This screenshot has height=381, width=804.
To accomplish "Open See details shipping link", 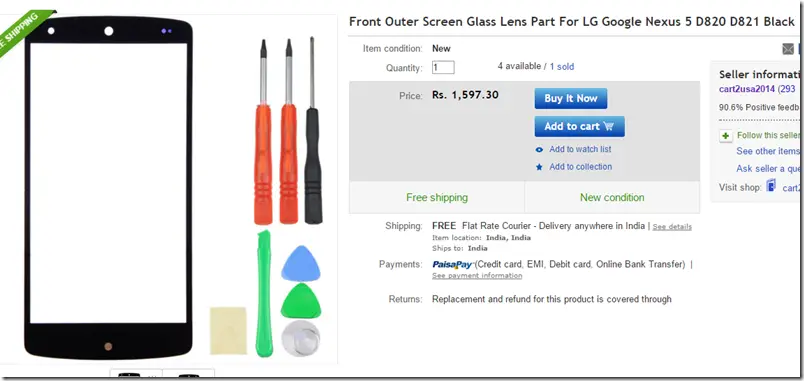I will [672, 227].
